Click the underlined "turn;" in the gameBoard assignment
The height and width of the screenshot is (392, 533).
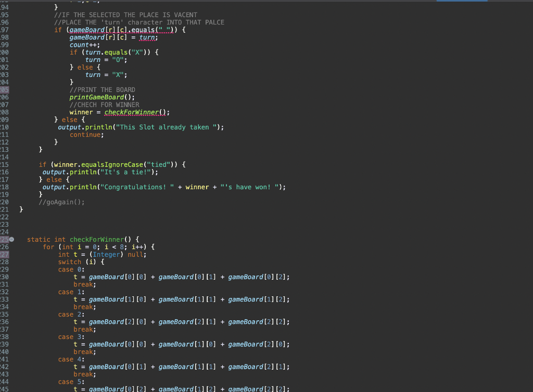[148, 37]
